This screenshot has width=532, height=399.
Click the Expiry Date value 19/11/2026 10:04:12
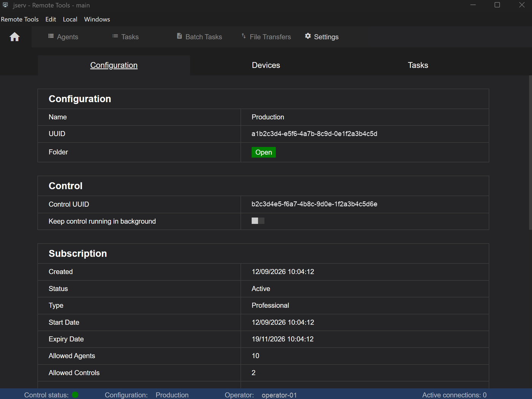coord(283,339)
